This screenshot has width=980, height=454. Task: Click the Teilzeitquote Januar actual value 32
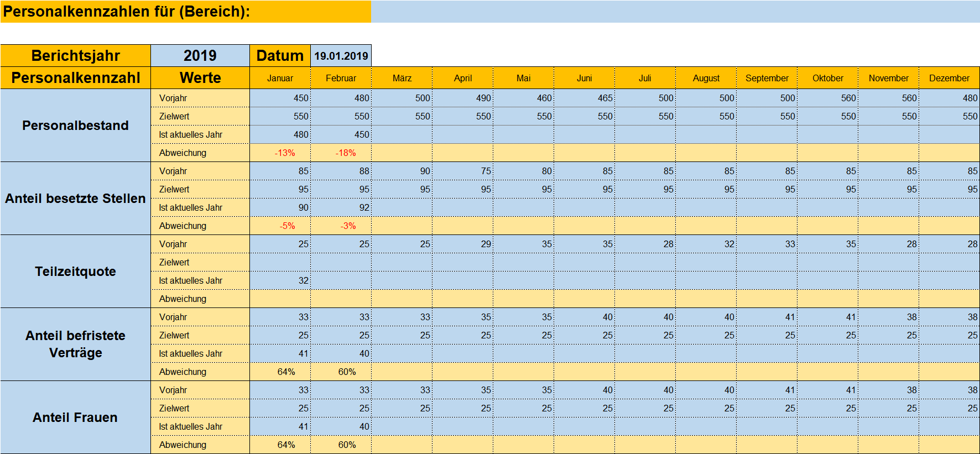click(280, 280)
